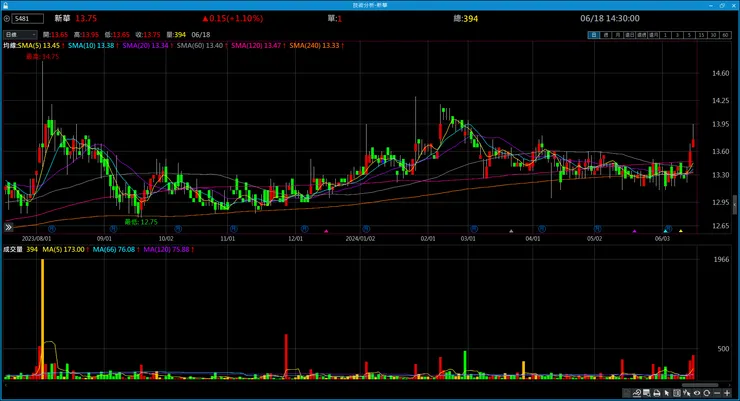Click the highest price label 最高:14.75
The image size is (740, 401).
point(42,57)
